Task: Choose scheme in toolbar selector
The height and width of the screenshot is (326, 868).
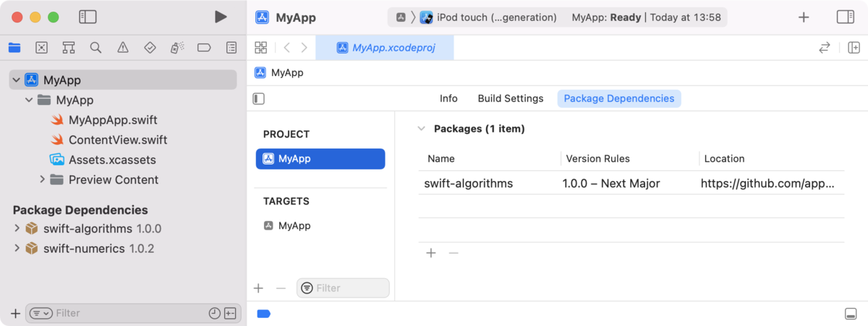Action: (x=401, y=17)
